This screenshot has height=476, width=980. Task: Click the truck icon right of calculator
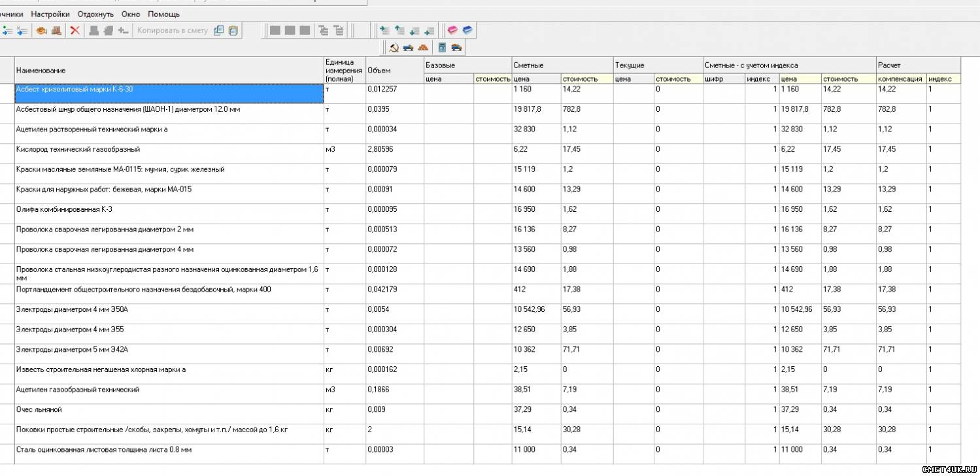click(456, 48)
